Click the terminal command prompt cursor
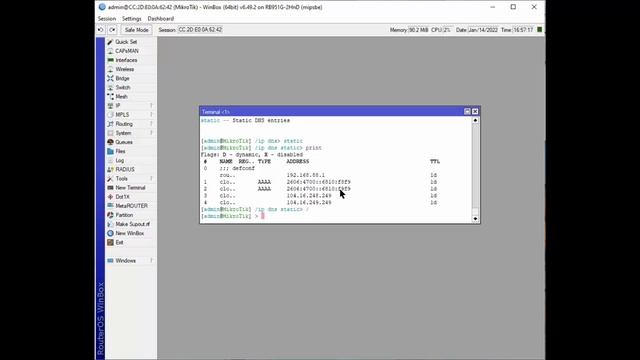Viewport: 640px width, 360px height. pyautogui.click(x=263, y=216)
